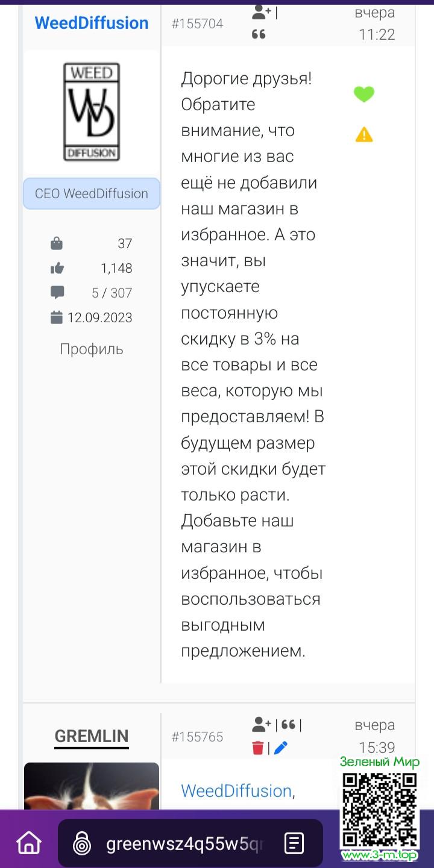Delete post with the red trash icon
Viewport: 434px width, 868px height.
258,748
